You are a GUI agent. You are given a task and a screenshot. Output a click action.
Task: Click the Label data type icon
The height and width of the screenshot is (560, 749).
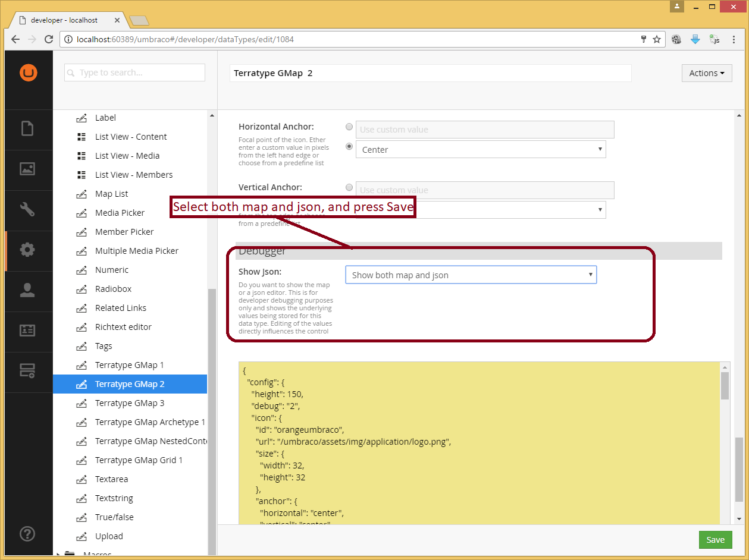(82, 118)
